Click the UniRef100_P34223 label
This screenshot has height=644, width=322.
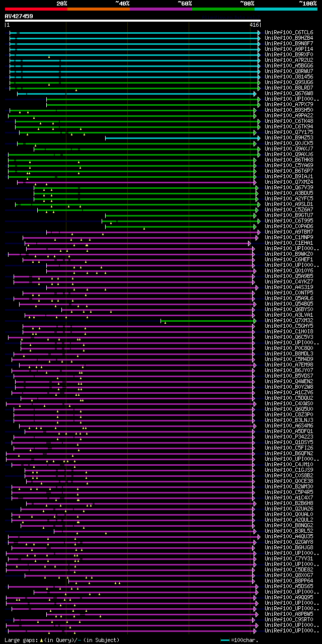(288, 437)
